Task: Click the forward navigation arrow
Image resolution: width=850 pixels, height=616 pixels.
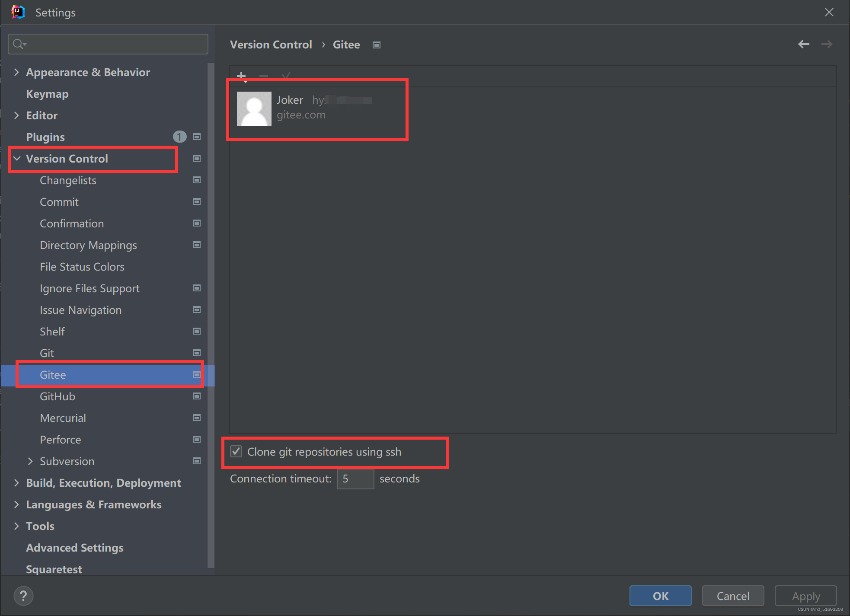Action: point(827,44)
